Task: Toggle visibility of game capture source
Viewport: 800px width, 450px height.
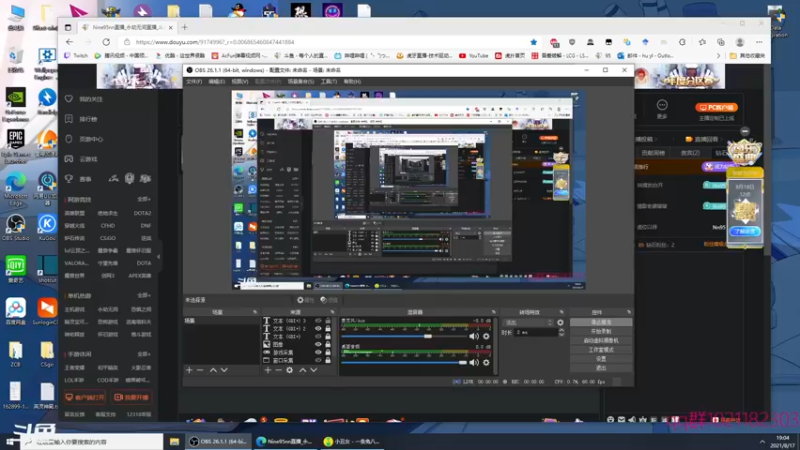Action: (318, 352)
